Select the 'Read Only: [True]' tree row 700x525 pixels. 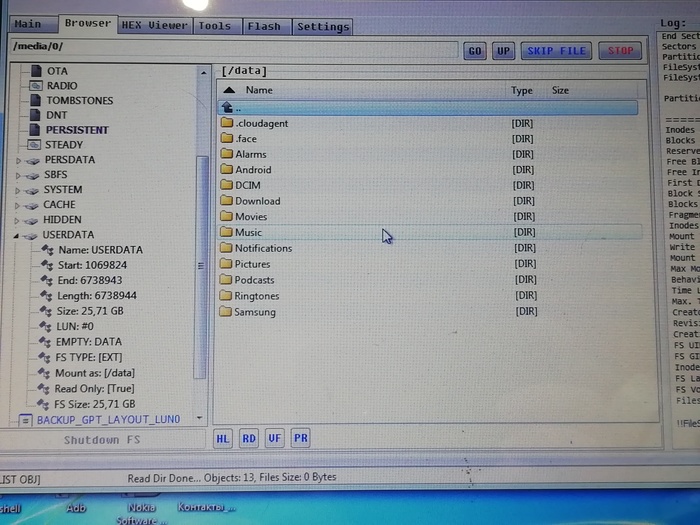pyautogui.click(x=94, y=389)
